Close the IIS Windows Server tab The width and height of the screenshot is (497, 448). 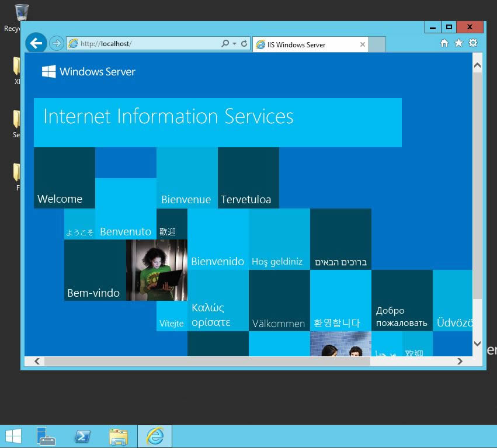pos(363,44)
